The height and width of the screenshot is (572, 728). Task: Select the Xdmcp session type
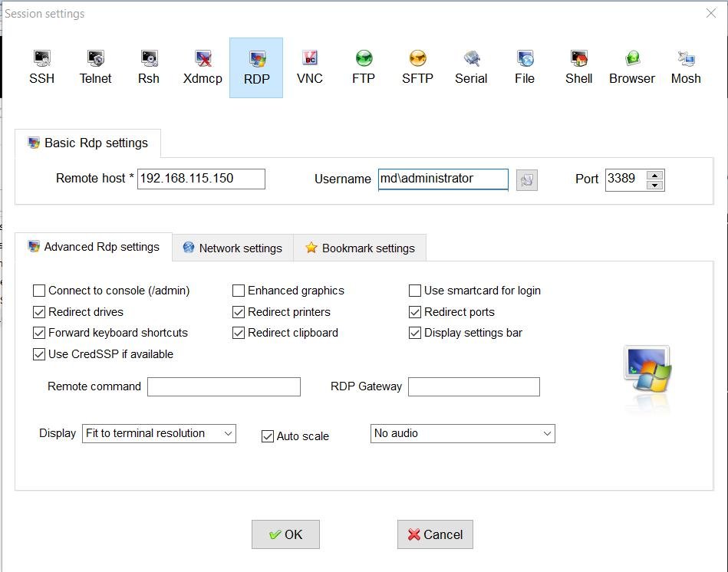pyautogui.click(x=203, y=67)
